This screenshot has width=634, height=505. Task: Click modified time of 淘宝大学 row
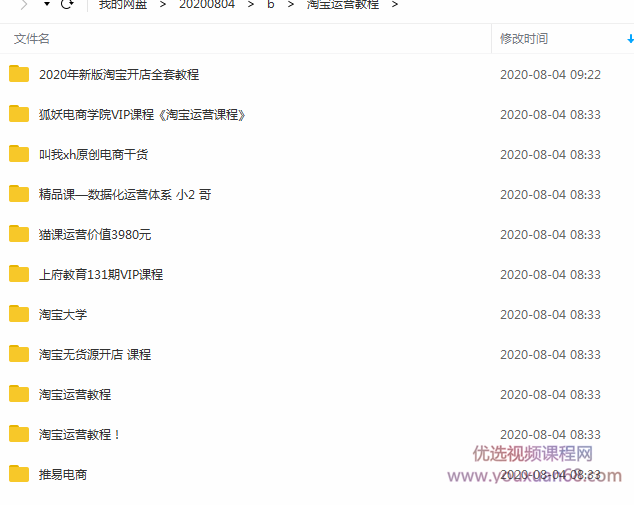click(x=550, y=315)
